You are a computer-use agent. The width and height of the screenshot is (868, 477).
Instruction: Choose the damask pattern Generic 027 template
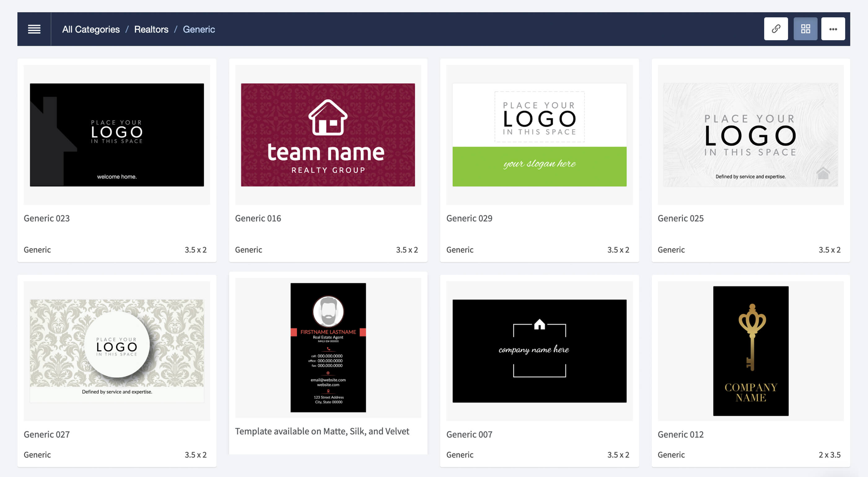[x=116, y=350]
